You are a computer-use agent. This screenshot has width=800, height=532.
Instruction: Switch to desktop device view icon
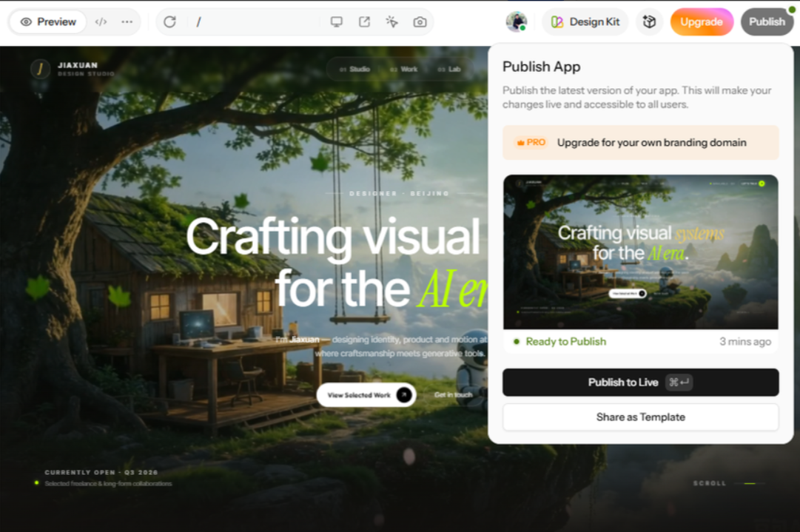(x=336, y=22)
